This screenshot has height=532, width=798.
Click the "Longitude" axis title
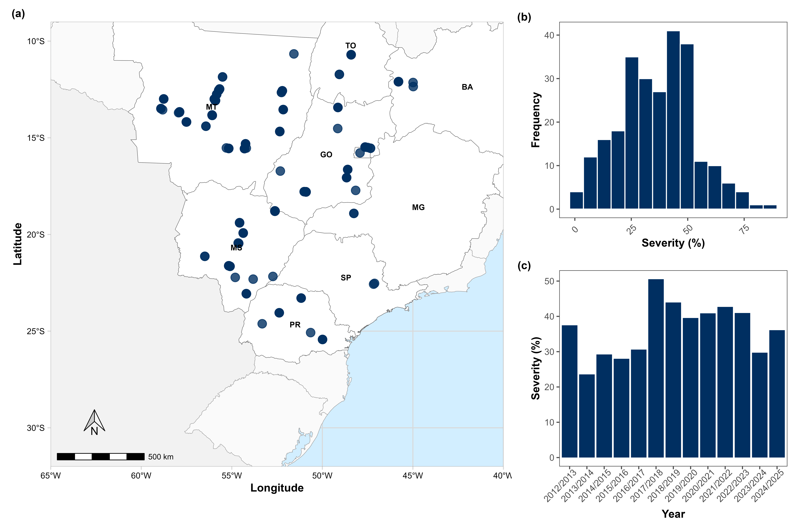[x=277, y=488]
